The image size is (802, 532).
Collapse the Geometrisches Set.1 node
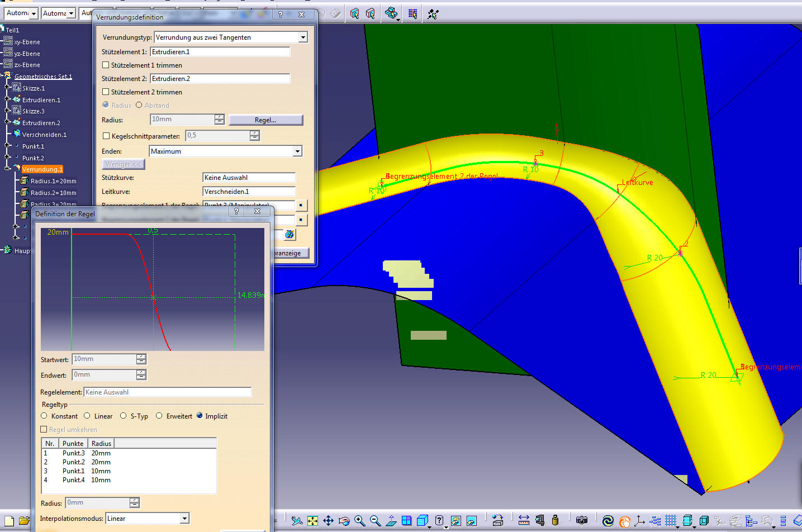point(2,75)
